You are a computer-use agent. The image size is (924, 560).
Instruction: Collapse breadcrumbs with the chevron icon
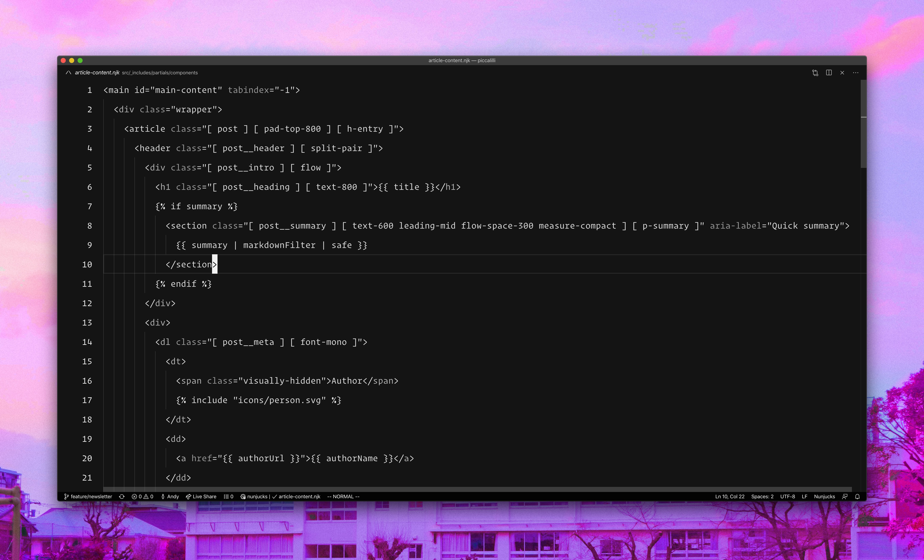69,72
